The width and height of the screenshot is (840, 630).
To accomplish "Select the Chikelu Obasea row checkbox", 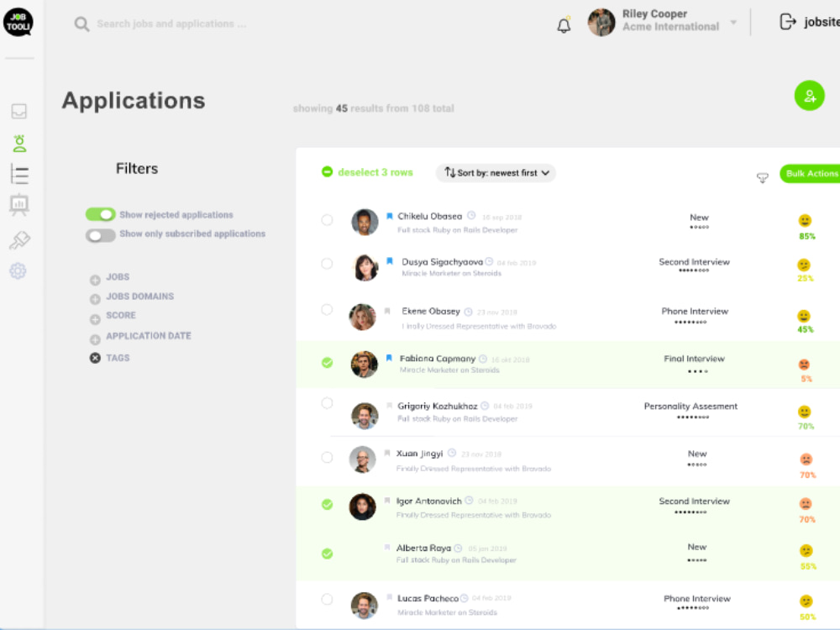I will 327,219.
